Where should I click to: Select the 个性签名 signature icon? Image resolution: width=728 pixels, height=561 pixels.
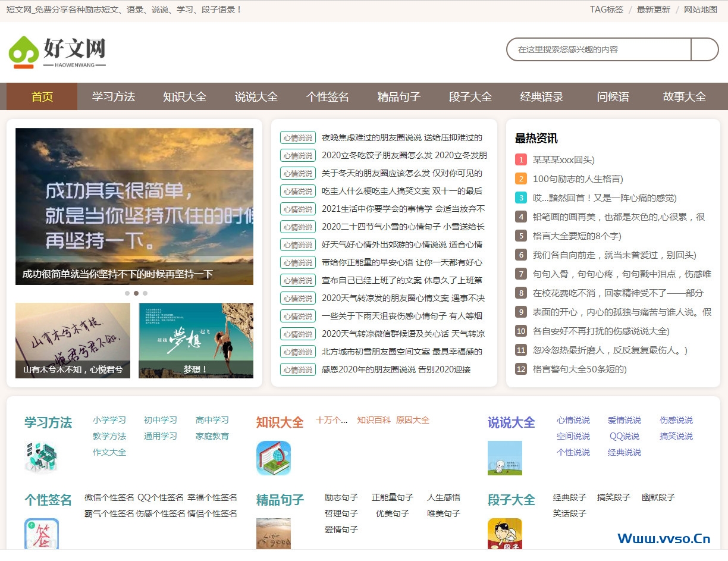point(41,534)
